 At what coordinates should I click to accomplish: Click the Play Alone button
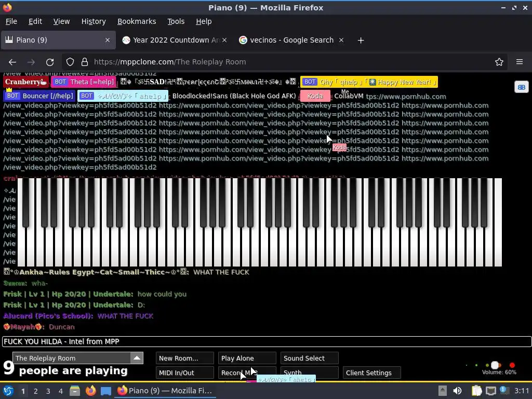pyautogui.click(x=247, y=358)
